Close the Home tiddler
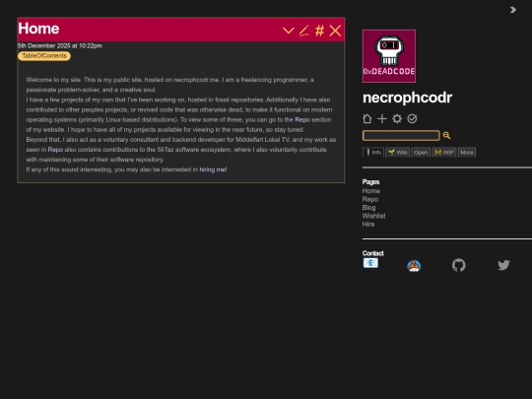Image resolution: width=532 pixels, height=399 pixels. pos(335,31)
